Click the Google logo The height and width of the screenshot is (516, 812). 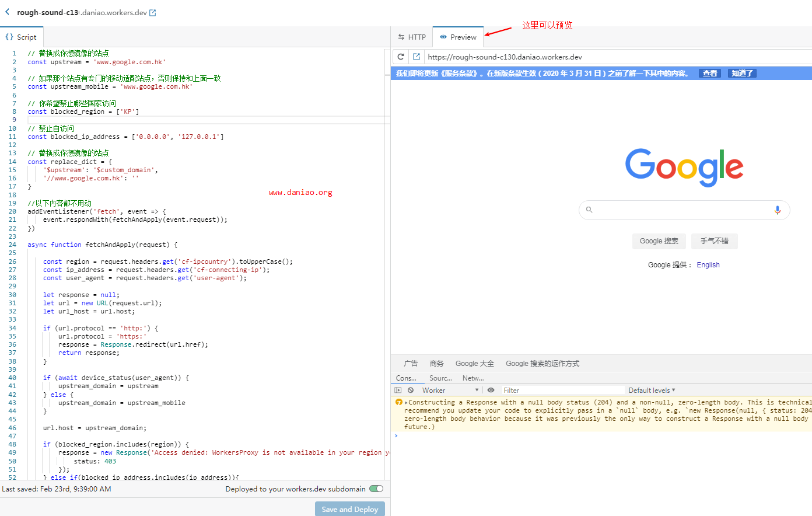pyautogui.click(x=684, y=168)
